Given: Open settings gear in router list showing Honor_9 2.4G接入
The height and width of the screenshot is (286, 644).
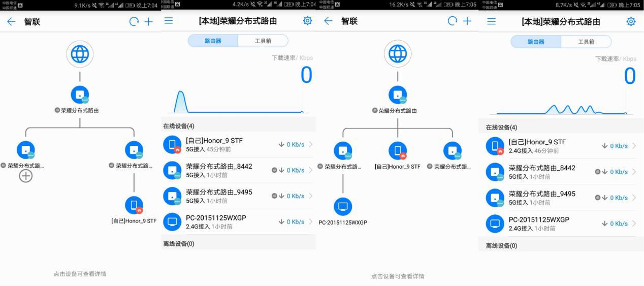Looking at the screenshot, I should (631, 21).
